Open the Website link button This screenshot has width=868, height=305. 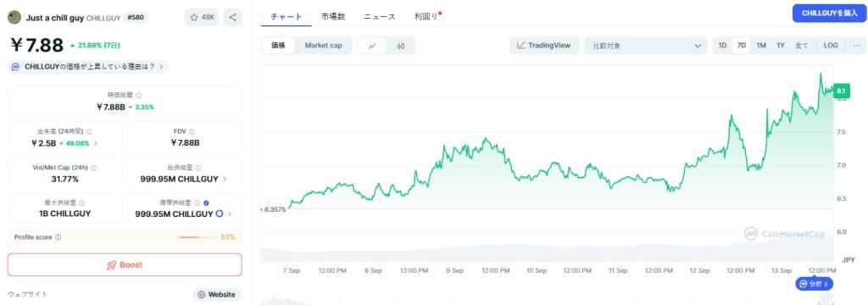click(x=216, y=295)
